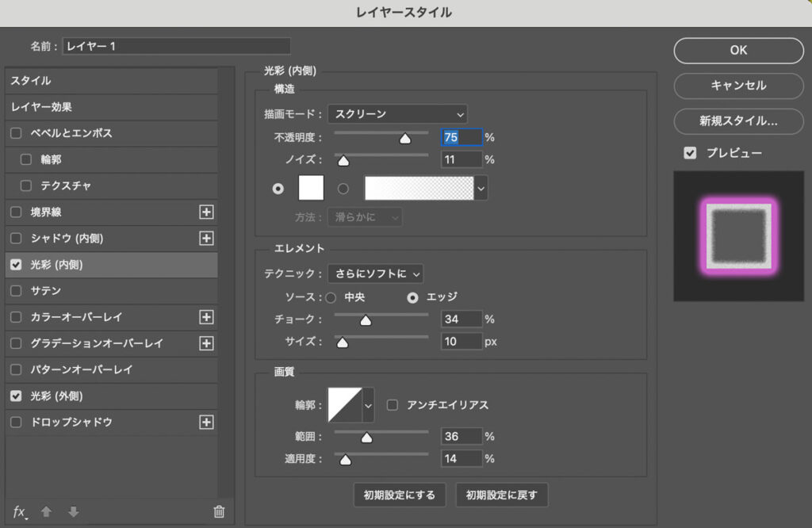Open the 輪郭 contour thumbnail picker
The height and width of the screenshot is (528, 812).
(x=370, y=404)
